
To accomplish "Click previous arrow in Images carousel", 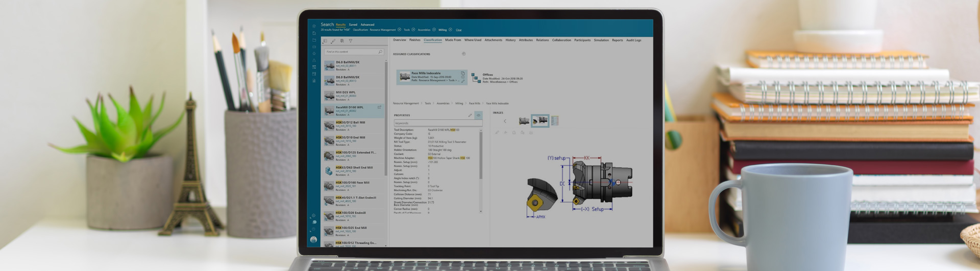I will [505, 121].
